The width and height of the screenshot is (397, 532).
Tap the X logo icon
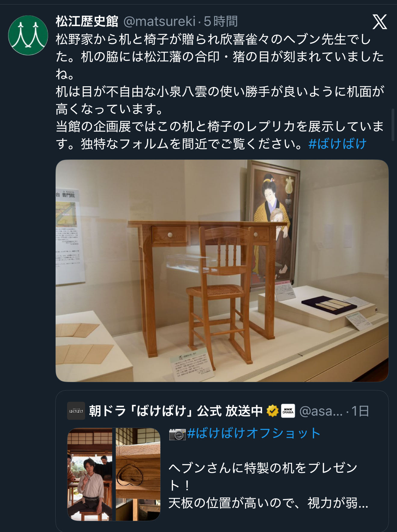coord(380,22)
